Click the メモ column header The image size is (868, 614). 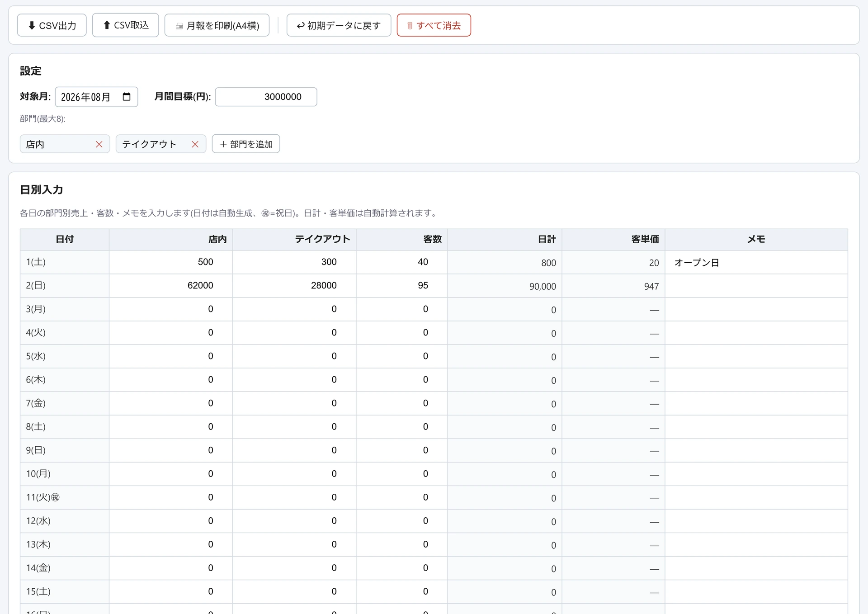point(756,239)
